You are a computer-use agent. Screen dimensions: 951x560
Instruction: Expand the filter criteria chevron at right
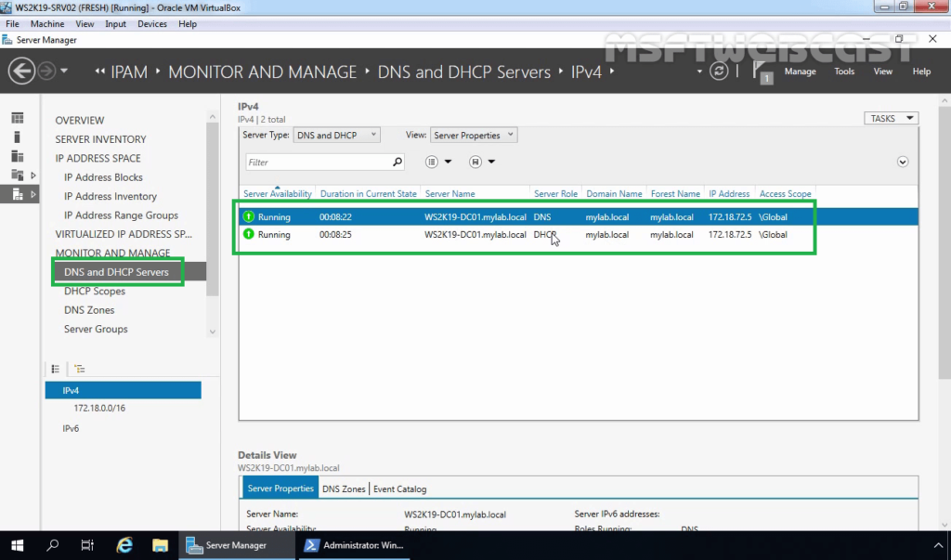[903, 162]
